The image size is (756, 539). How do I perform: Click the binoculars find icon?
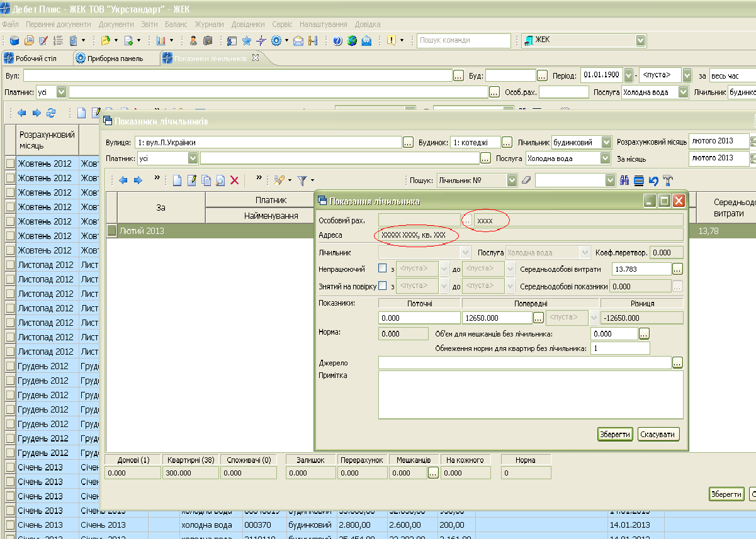[x=624, y=181]
